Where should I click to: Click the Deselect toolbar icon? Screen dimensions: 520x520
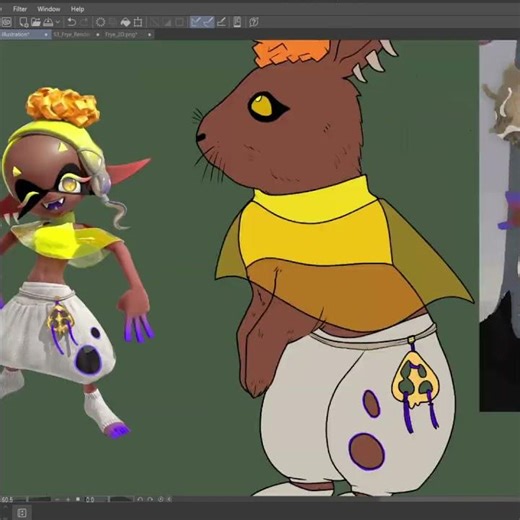tap(154, 22)
